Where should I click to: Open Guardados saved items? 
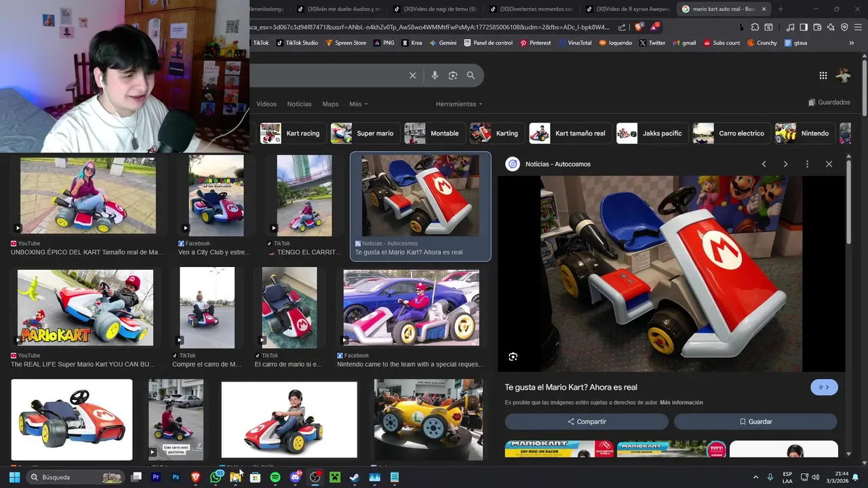(829, 102)
